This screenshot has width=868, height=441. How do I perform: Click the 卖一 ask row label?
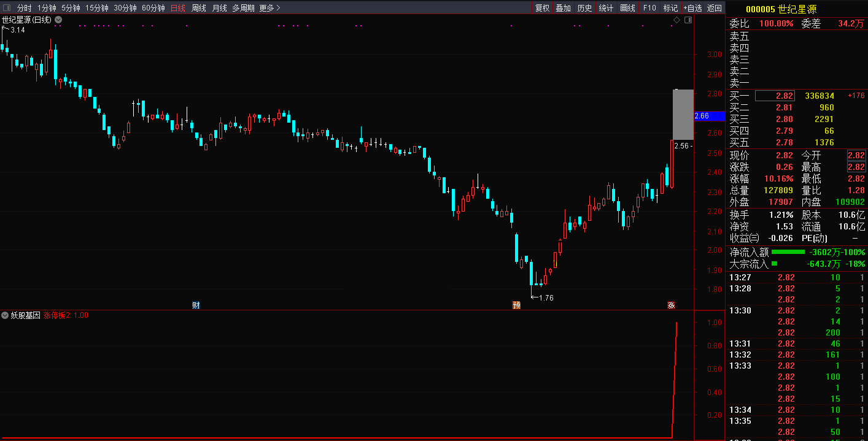(x=739, y=83)
